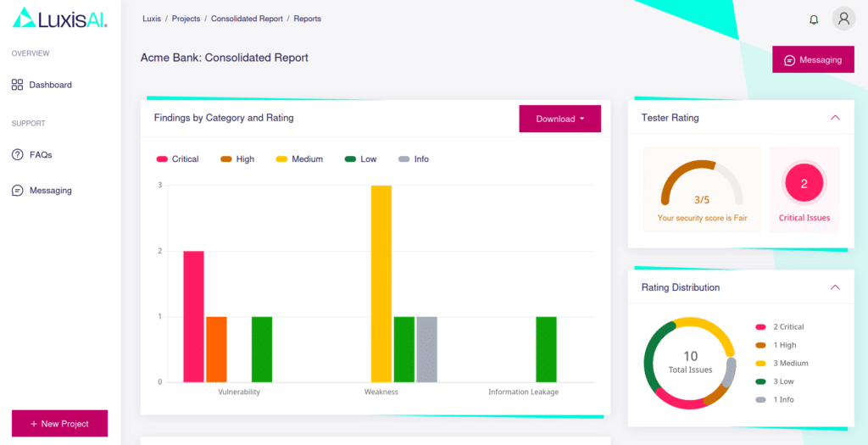Click the pink Messaging button
868x445 pixels.
click(813, 60)
